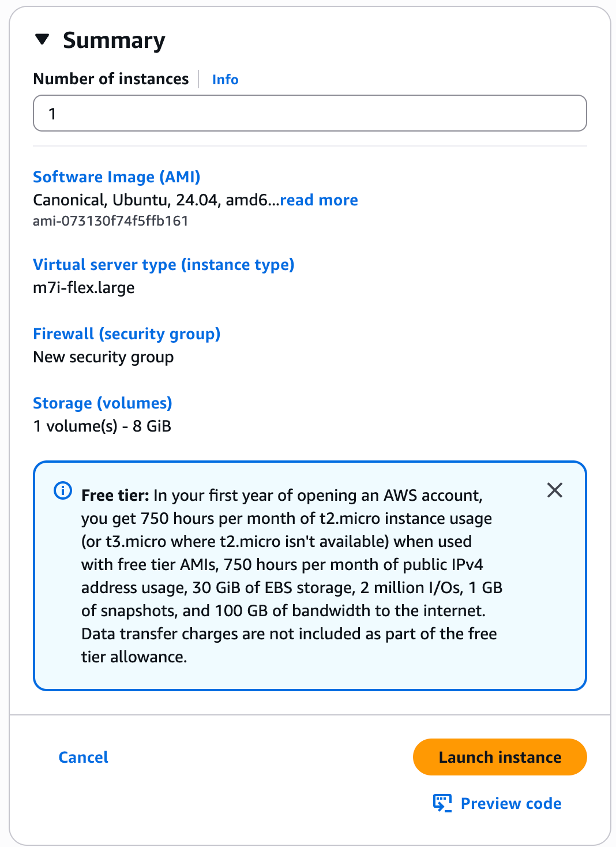Click the New security group text

coord(103,357)
